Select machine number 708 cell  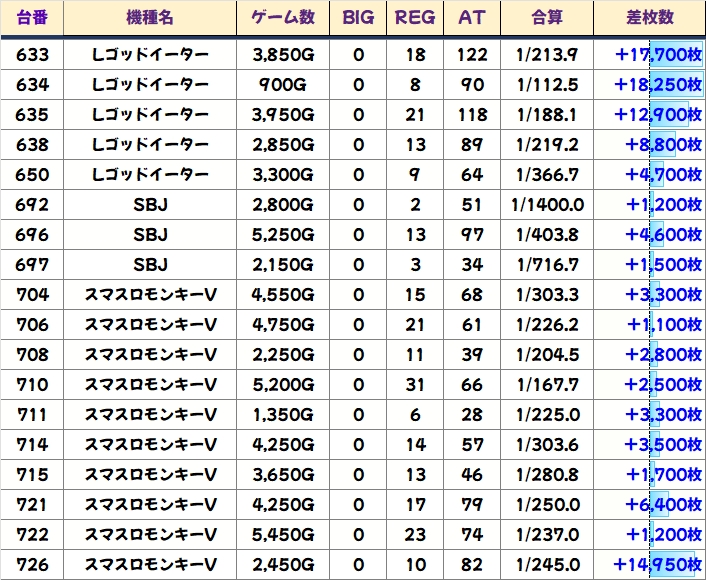pyautogui.click(x=32, y=355)
